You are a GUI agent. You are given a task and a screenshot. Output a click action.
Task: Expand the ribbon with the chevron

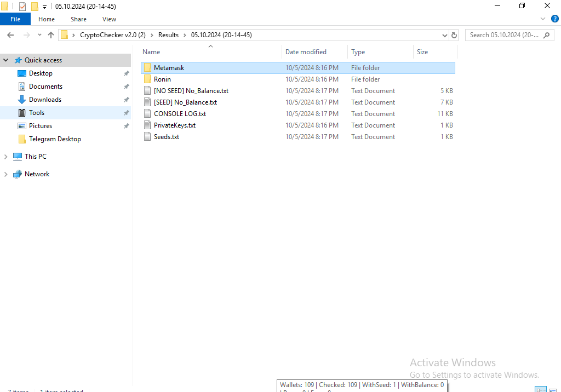(x=543, y=19)
